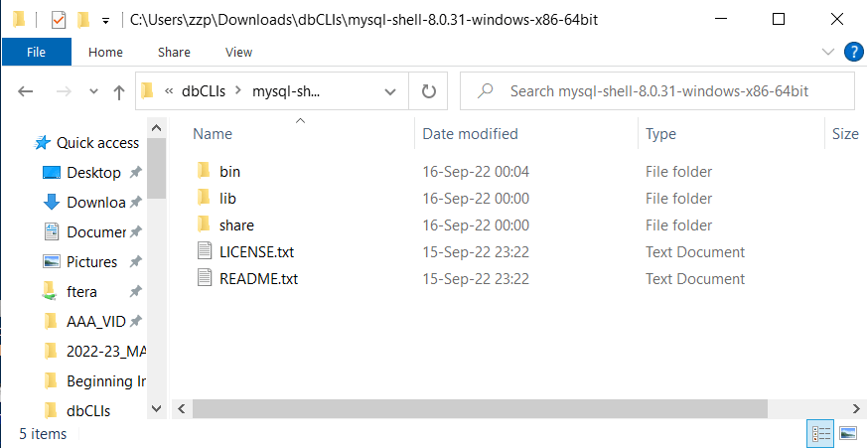
Task: Open Documents in the navigation pane
Action: point(95,232)
